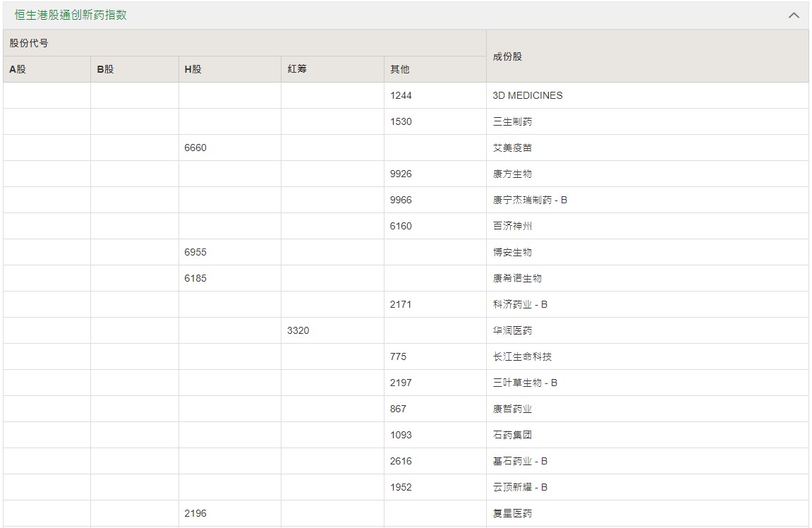Click the 红筹 column header
Viewport: 812px width, 528px height.
click(297, 69)
